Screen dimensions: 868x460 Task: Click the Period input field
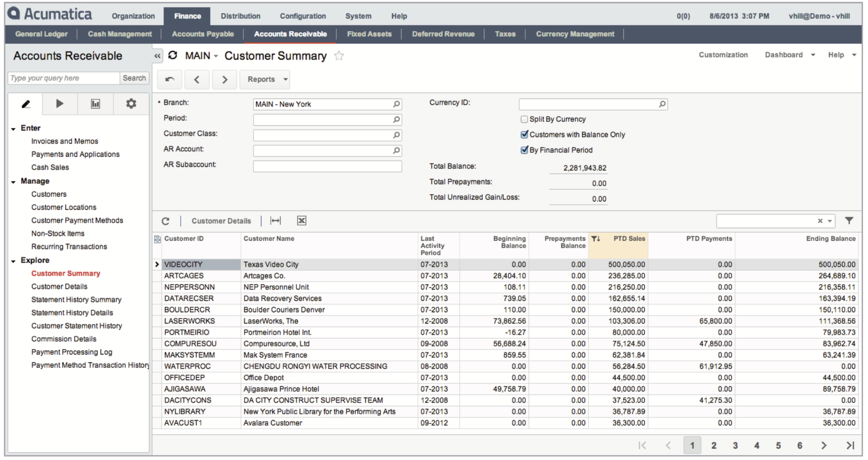click(322, 120)
